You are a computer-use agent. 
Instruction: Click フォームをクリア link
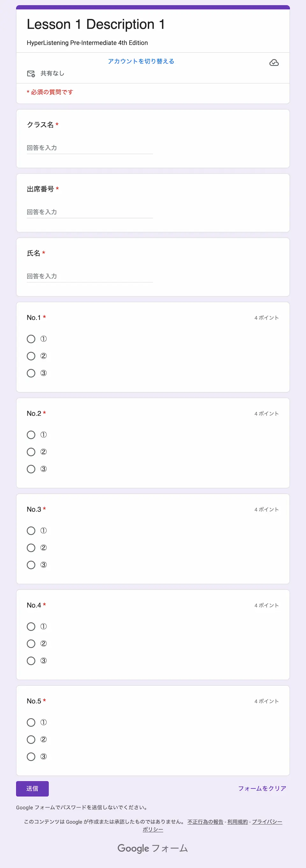262,789
